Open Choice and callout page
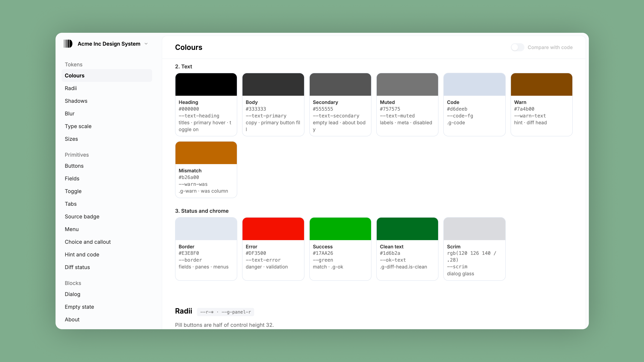 [107, 242]
